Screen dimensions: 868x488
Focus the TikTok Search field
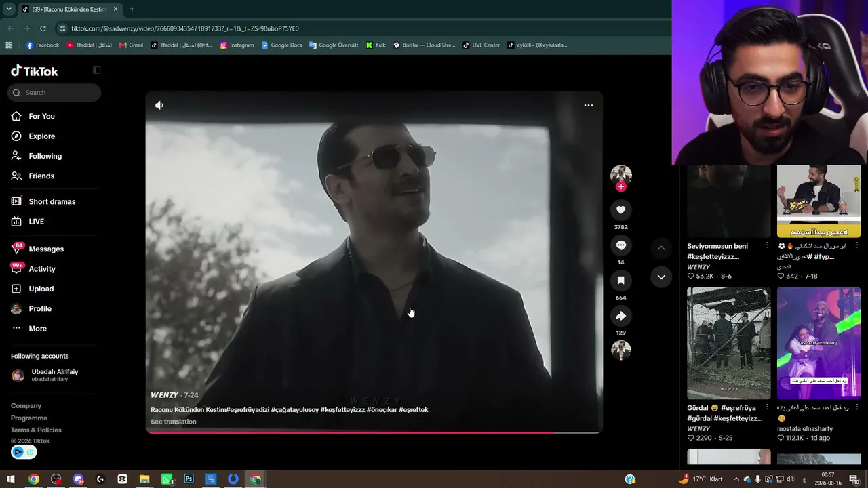[54, 93]
